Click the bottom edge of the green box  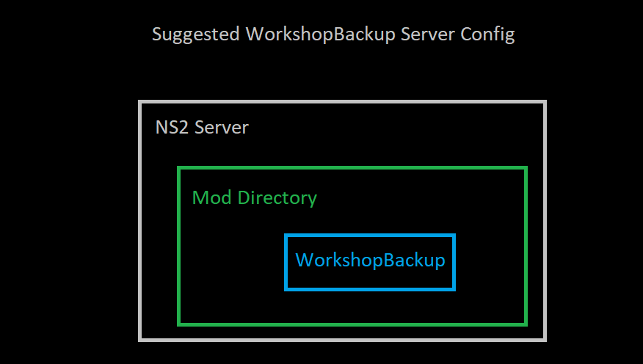pyautogui.click(x=352, y=324)
